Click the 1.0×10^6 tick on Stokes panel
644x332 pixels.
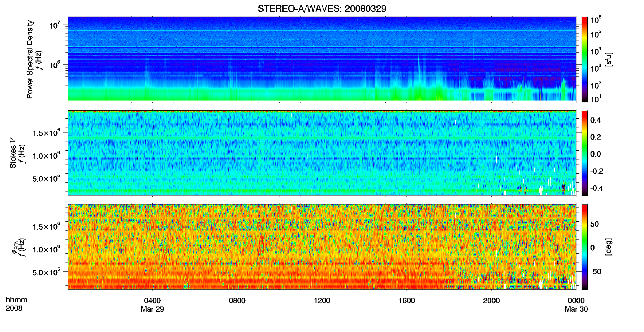pos(46,156)
